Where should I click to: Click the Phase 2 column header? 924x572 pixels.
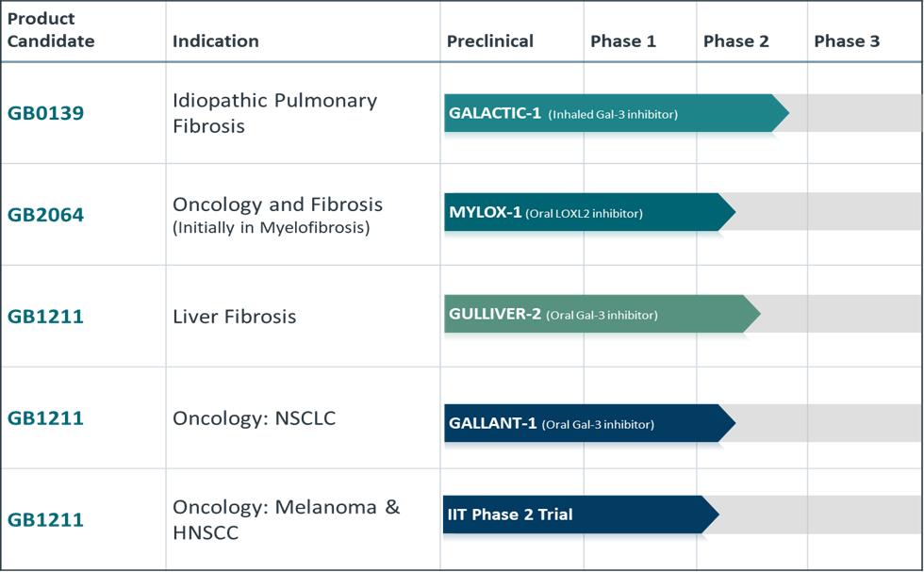pyautogui.click(x=736, y=41)
